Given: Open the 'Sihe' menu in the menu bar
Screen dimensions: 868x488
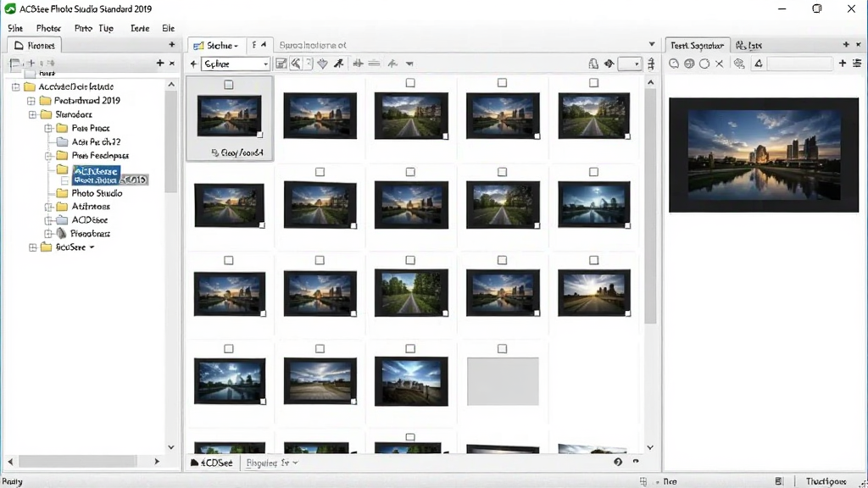Looking at the screenshot, I should [x=15, y=28].
